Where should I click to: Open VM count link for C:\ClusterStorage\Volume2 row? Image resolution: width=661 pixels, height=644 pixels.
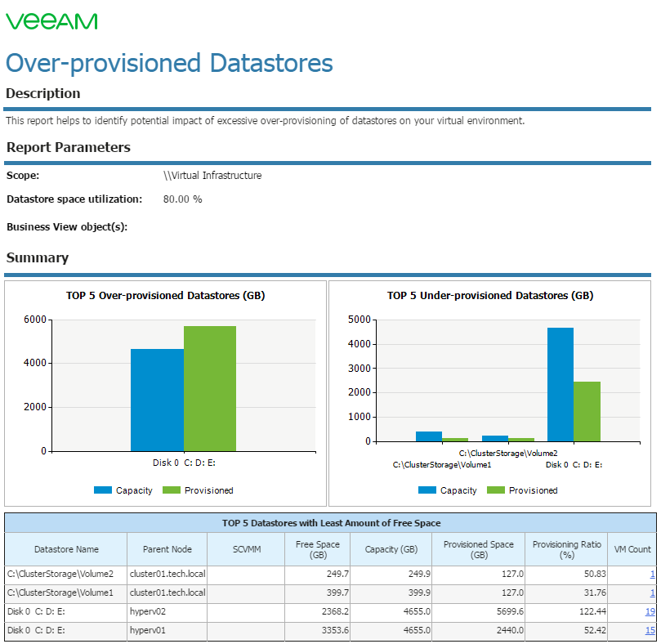click(652, 574)
